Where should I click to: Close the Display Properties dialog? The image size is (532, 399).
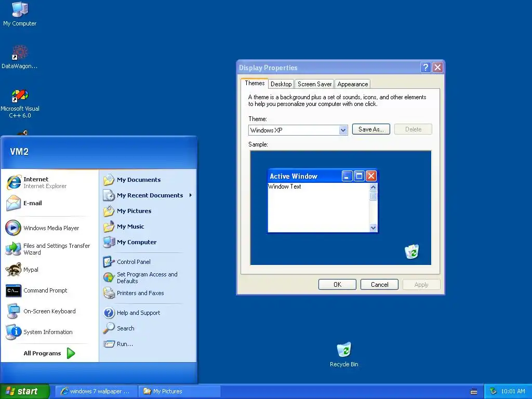437,67
